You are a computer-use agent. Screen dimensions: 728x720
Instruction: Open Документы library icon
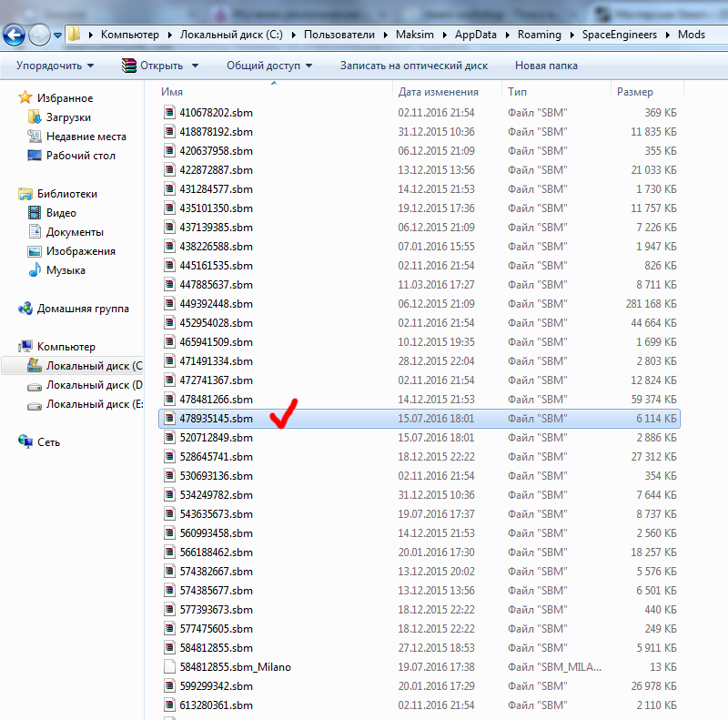point(35,231)
